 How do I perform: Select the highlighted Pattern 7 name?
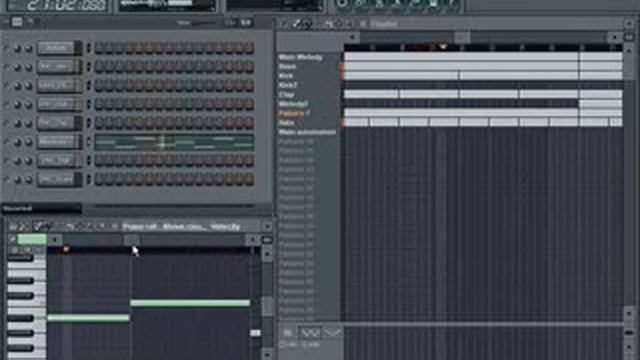click(x=295, y=113)
